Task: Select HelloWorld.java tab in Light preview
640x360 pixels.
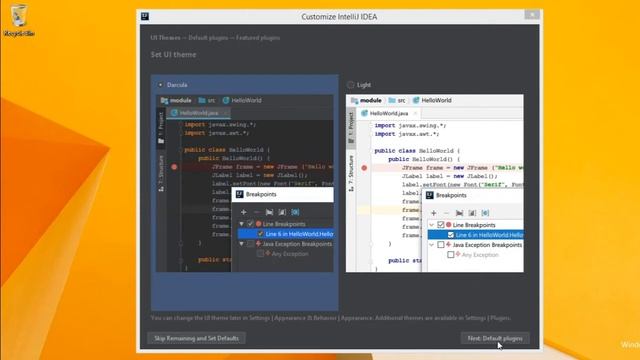Action: pos(389,113)
